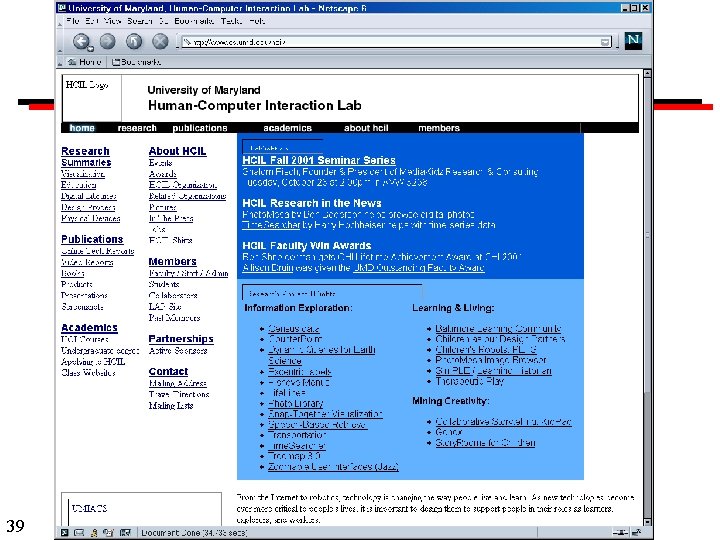Click the online/offline connection icon
The image size is (720, 540).
point(620,533)
